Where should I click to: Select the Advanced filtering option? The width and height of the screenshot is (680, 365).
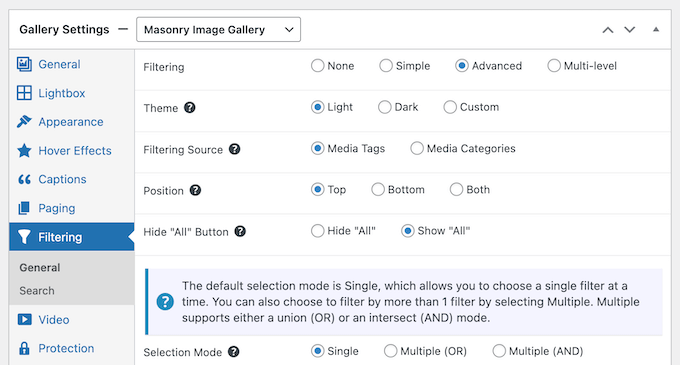pyautogui.click(x=462, y=65)
